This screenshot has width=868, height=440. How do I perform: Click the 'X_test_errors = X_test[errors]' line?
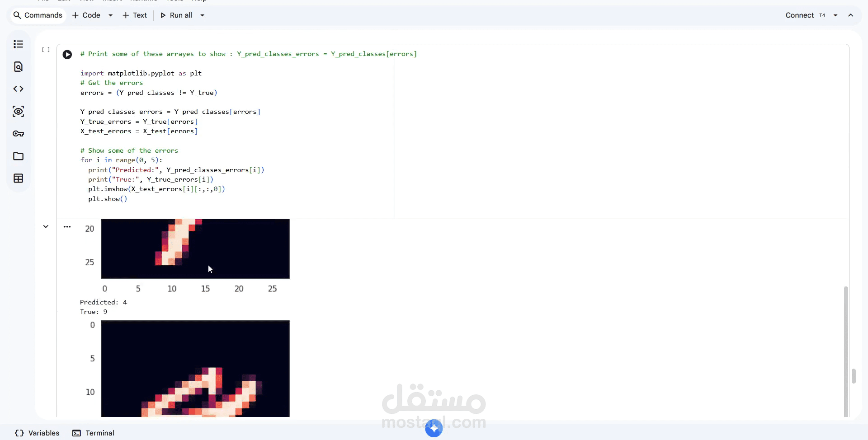click(x=139, y=131)
